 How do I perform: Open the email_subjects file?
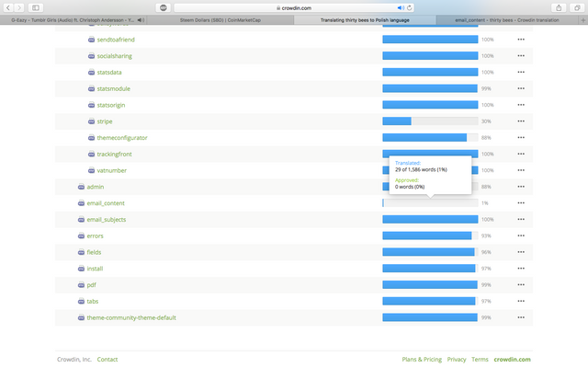[107, 220]
